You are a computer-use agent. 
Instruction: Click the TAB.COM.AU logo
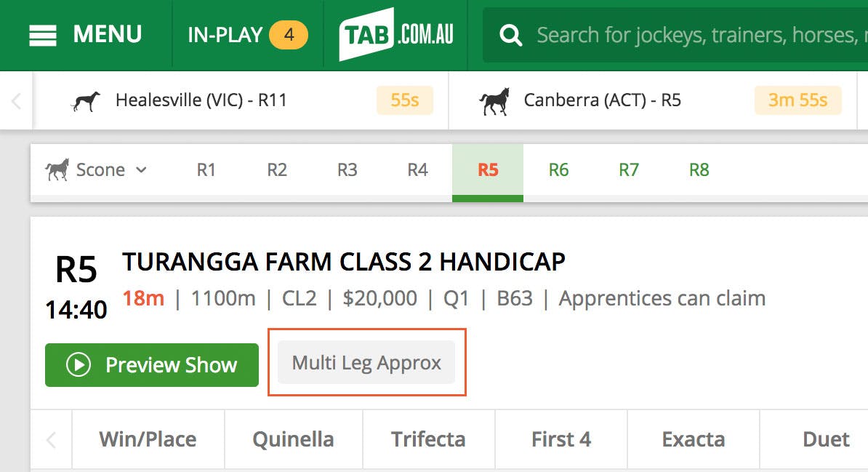396,34
